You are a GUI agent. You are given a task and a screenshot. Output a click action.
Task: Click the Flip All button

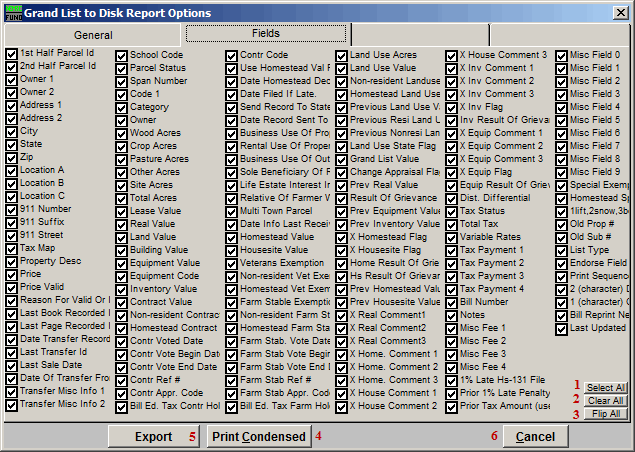(x=606, y=414)
